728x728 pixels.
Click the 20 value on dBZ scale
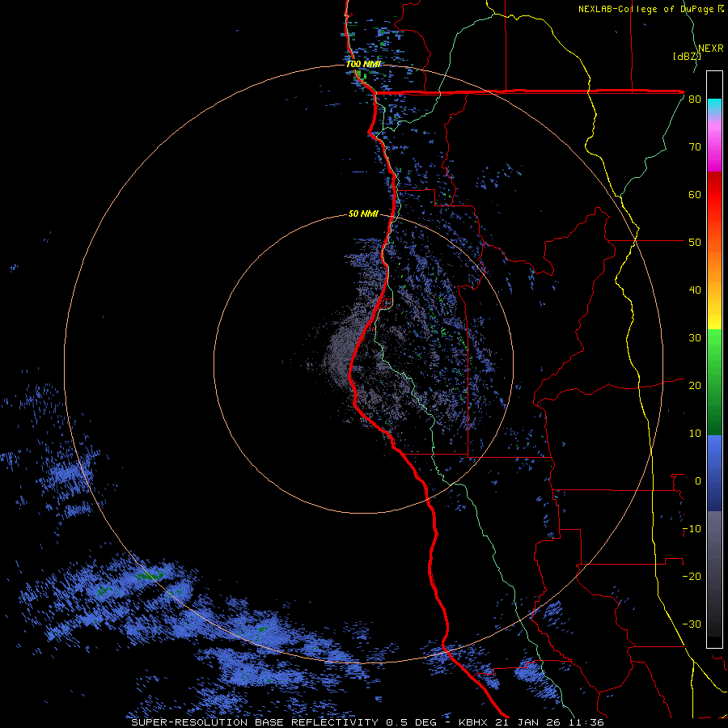tap(695, 385)
